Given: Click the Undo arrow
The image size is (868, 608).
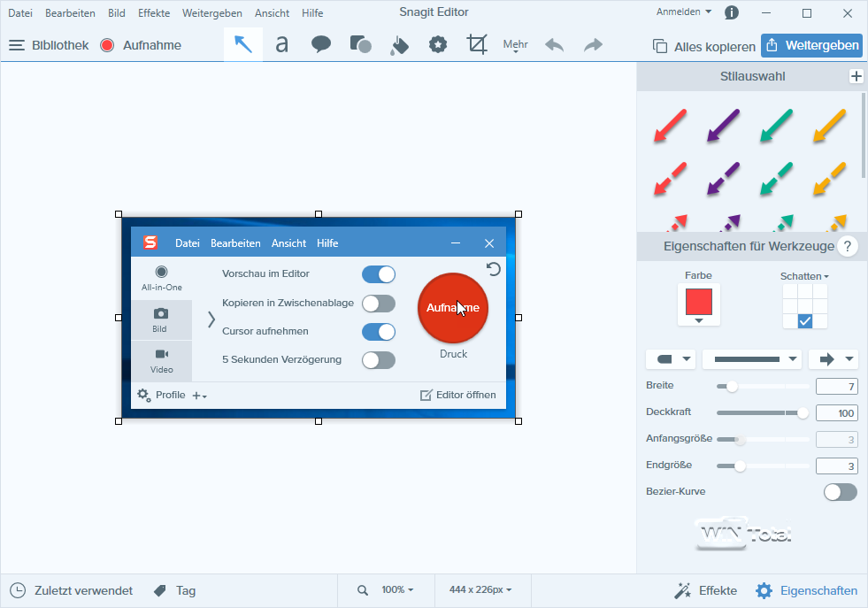Looking at the screenshot, I should (554, 45).
